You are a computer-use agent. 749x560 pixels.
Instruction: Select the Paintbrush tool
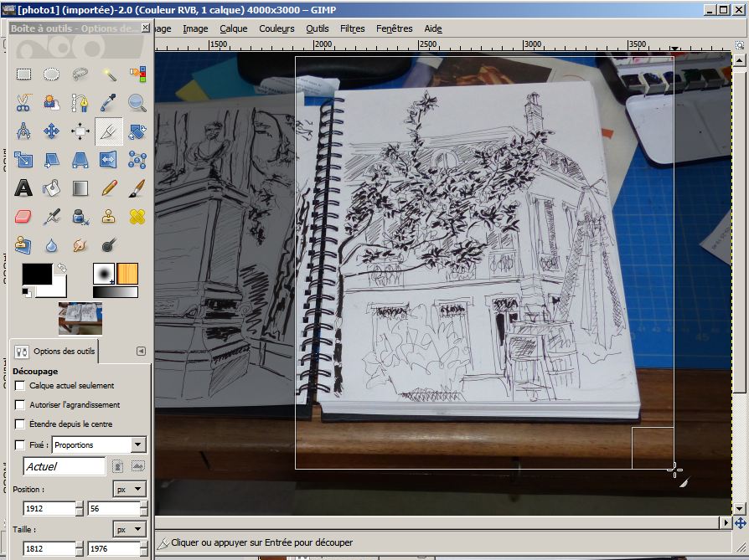click(137, 188)
